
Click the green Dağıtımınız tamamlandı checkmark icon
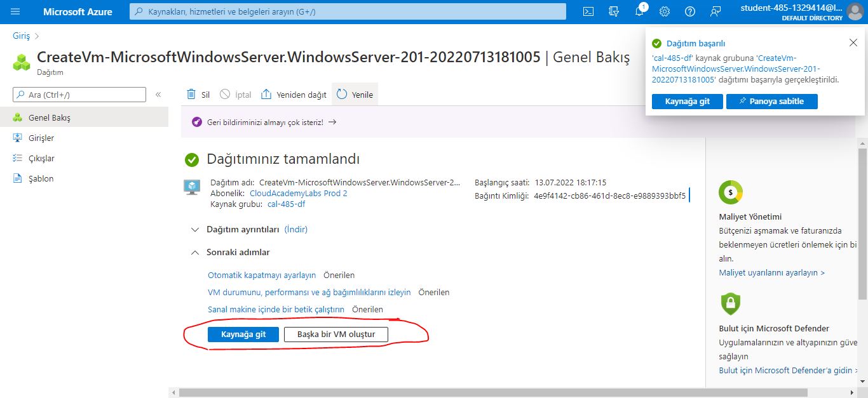pos(192,159)
